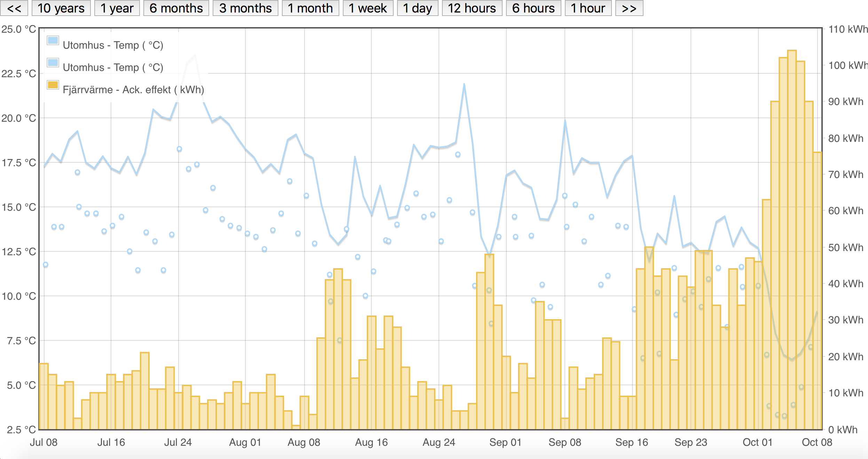
Task: Pick the 12 hours time range
Action: 472,8
